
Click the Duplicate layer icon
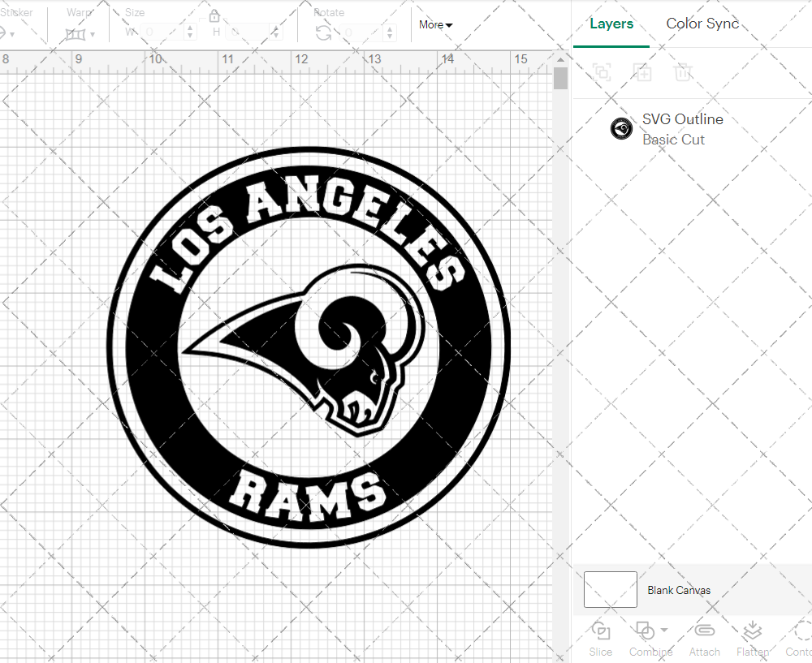pos(642,72)
